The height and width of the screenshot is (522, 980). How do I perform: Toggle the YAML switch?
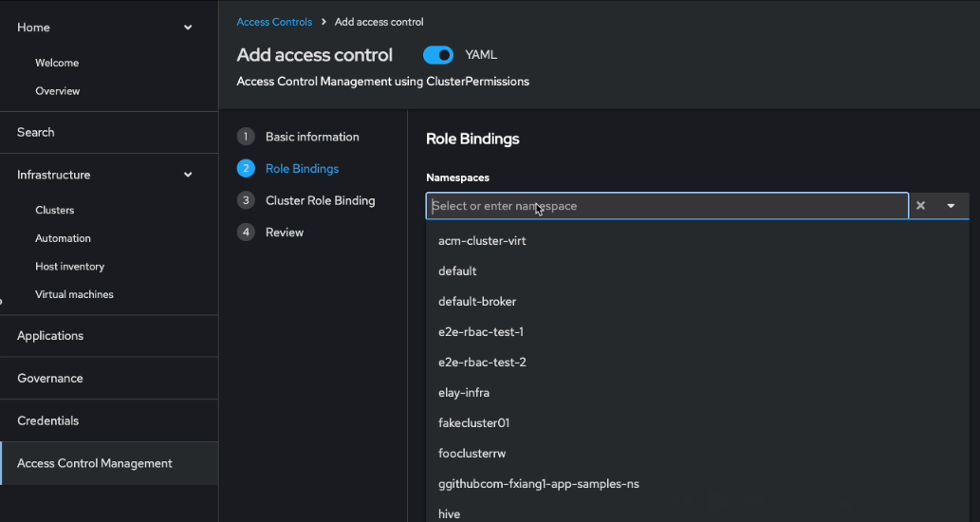pyautogui.click(x=437, y=55)
